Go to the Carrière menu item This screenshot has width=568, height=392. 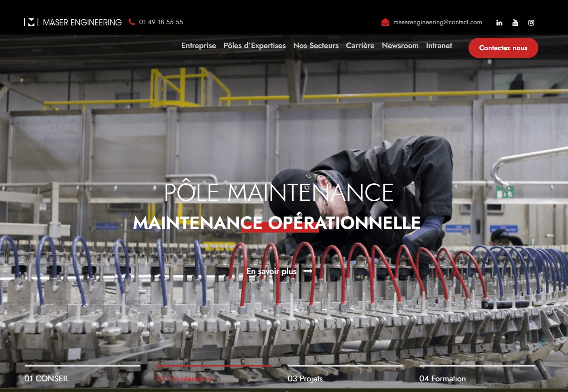[x=360, y=46]
